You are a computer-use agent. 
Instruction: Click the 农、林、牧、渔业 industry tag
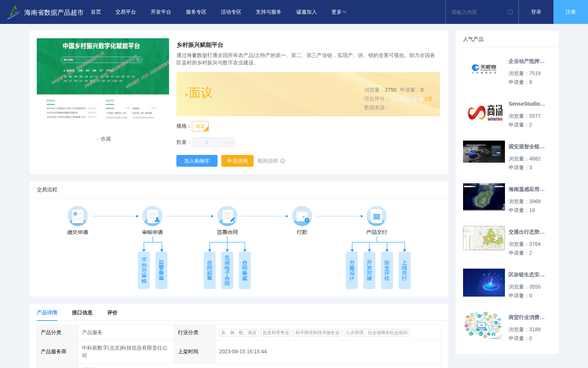coord(239,333)
